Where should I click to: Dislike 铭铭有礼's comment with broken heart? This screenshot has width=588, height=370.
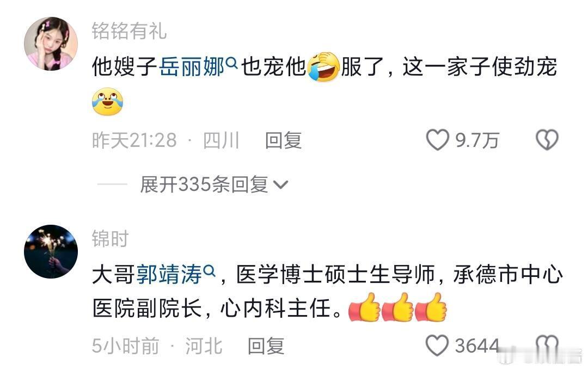tap(547, 140)
